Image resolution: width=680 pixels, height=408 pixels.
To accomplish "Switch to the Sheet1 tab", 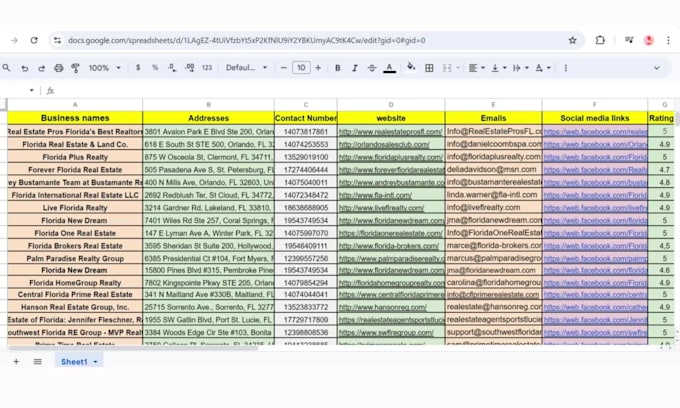I will (74, 362).
